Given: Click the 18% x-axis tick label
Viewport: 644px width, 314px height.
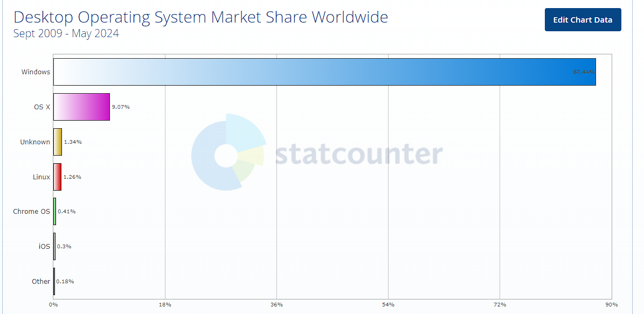Looking at the screenshot, I should (165, 304).
